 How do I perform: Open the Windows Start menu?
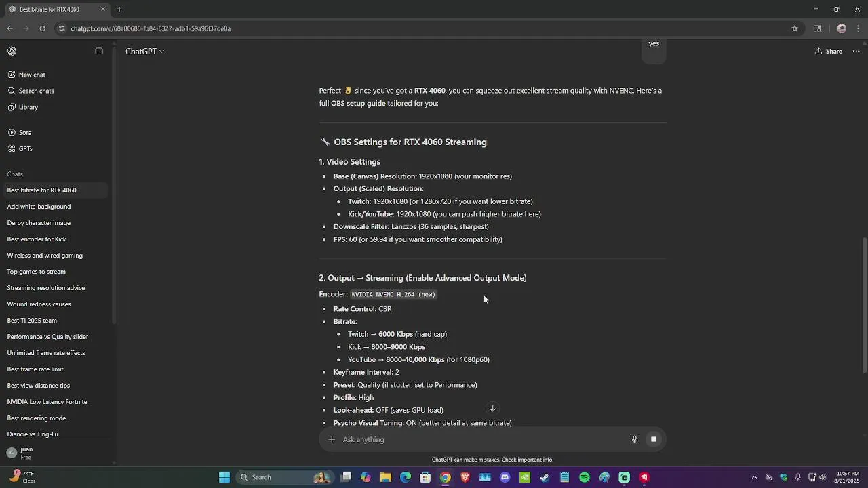tap(224, 477)
